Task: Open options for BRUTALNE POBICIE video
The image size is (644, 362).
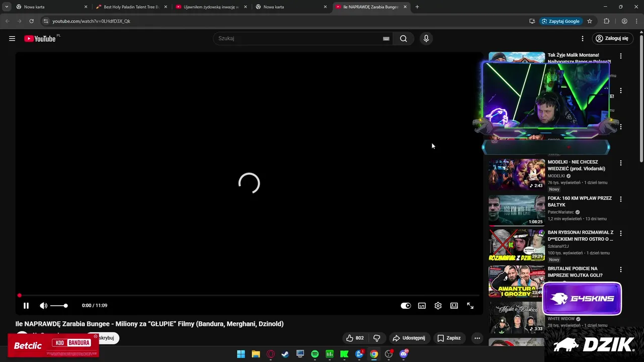Action: [x=621, y=269]
